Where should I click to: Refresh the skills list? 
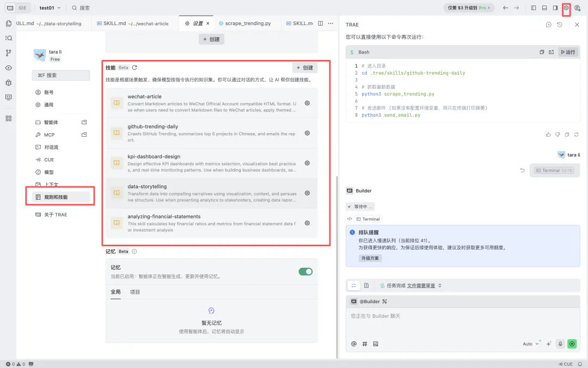(134, 68)
